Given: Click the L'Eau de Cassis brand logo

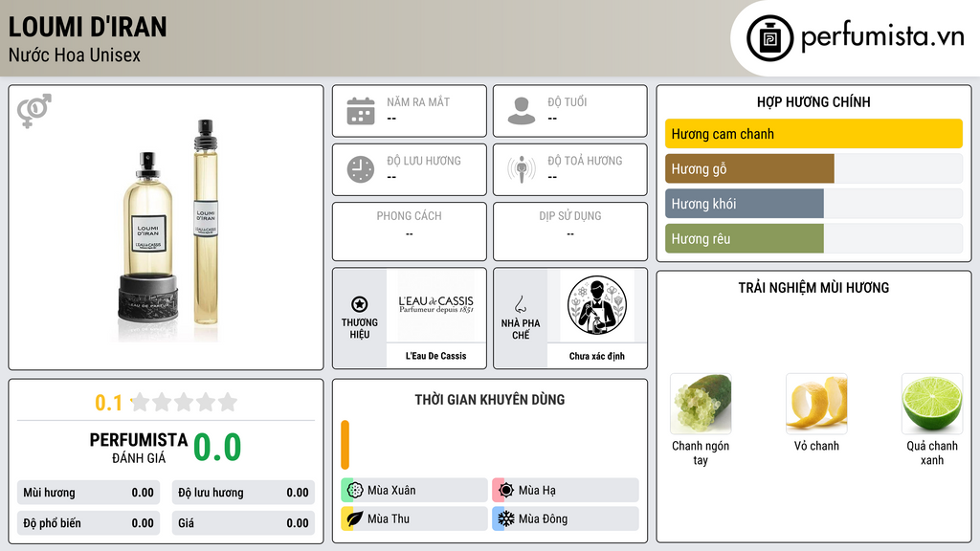Looking at the screenshot, I should (x=435, y=305).
